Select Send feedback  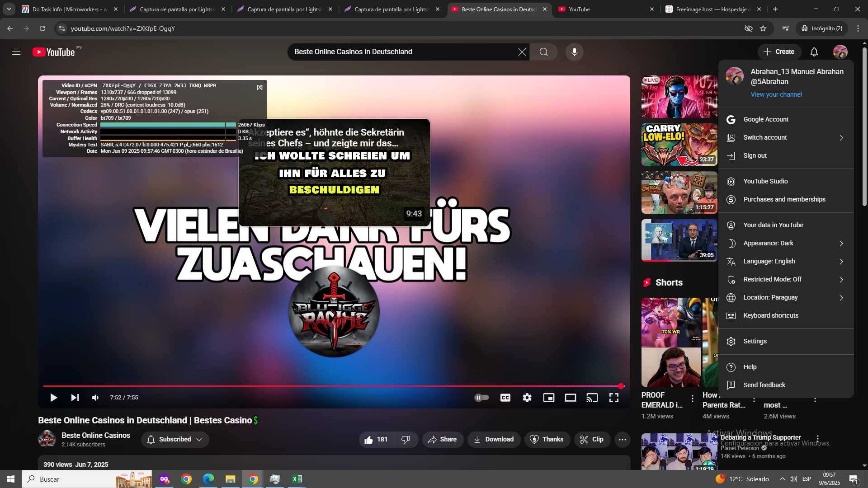point(786,385)
